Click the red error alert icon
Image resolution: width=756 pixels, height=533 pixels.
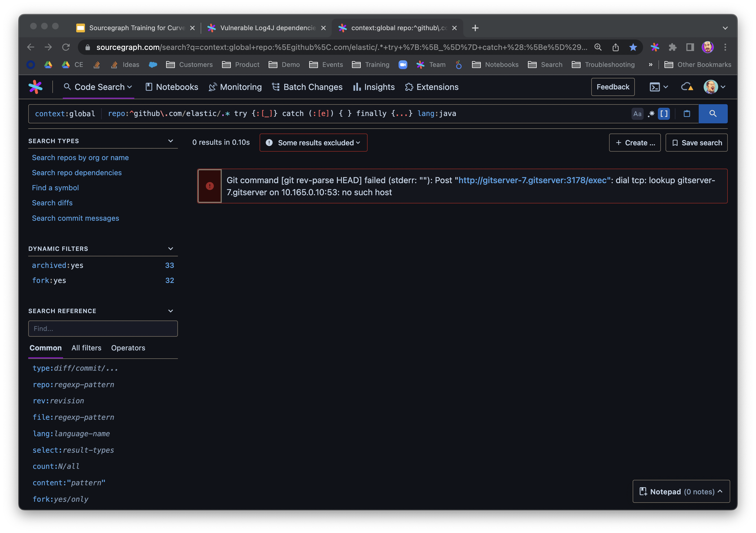(209, 186)
